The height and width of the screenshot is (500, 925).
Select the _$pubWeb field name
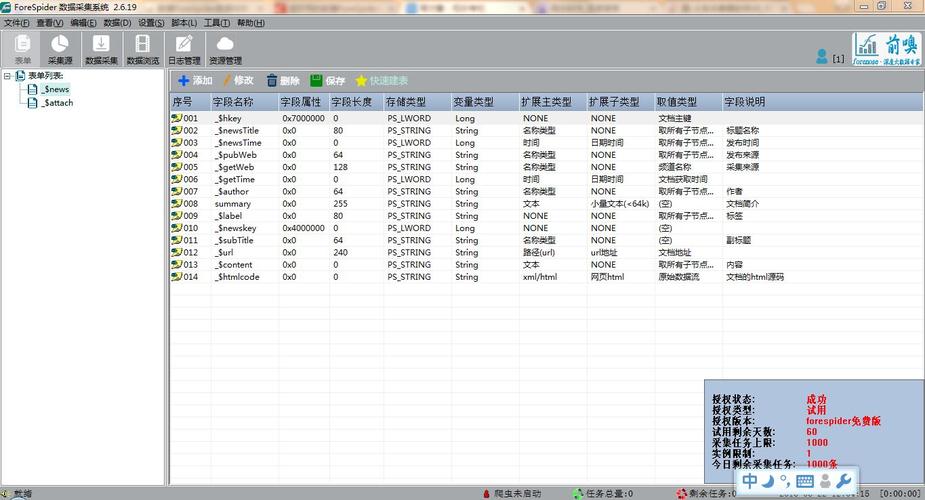tap(235, 154)
